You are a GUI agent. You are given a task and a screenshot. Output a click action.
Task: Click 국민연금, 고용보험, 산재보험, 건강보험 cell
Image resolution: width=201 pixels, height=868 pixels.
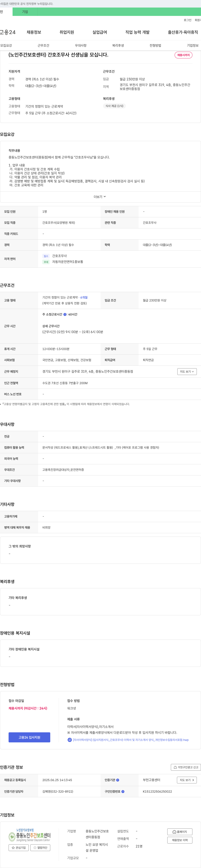tap(67, 360)
